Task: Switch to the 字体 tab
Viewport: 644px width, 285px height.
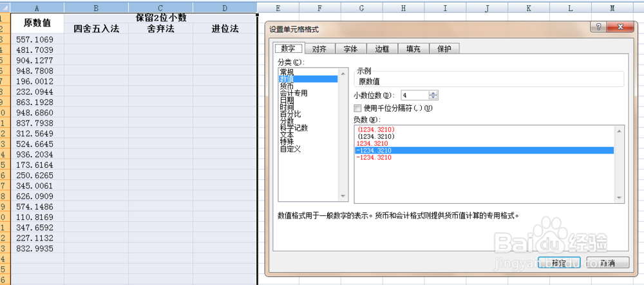Action: click(350, 48)
